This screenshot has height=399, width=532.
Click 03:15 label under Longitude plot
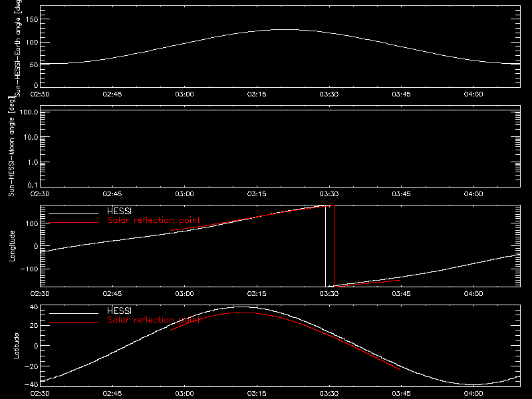257,293
